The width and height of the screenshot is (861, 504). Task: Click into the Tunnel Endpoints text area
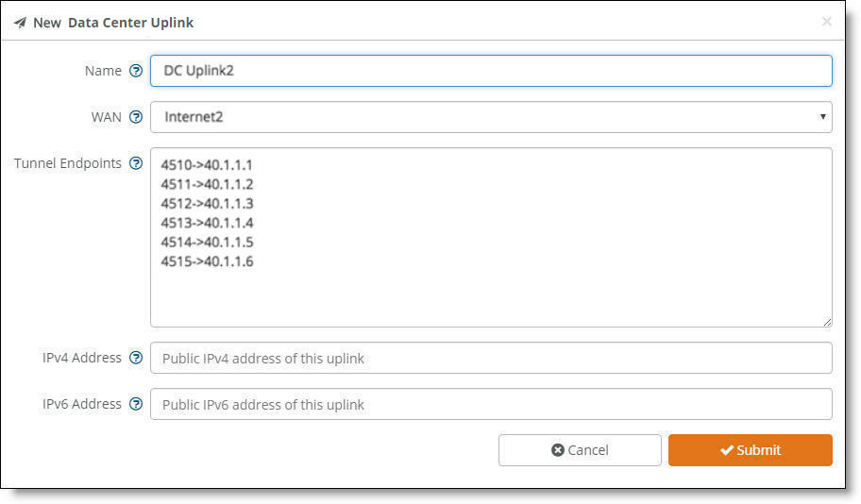491,237
